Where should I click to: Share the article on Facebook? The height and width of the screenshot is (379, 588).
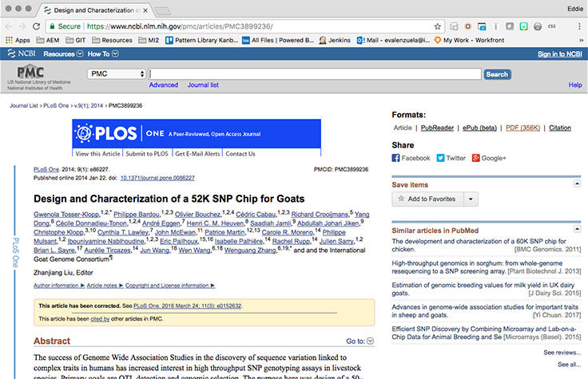tap(411, 158)
